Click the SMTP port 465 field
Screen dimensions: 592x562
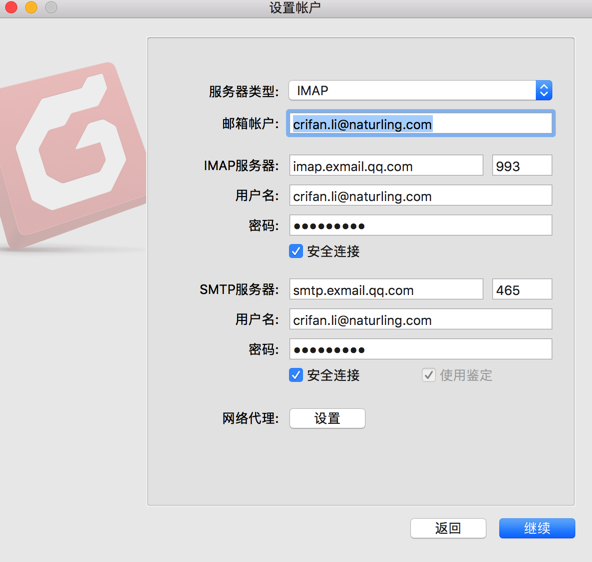522,289
